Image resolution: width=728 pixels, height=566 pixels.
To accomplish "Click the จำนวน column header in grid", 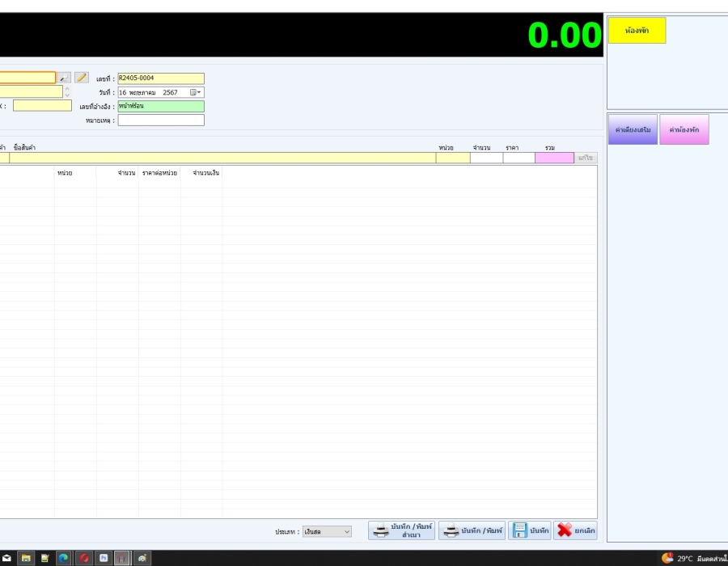I will 117,173.
